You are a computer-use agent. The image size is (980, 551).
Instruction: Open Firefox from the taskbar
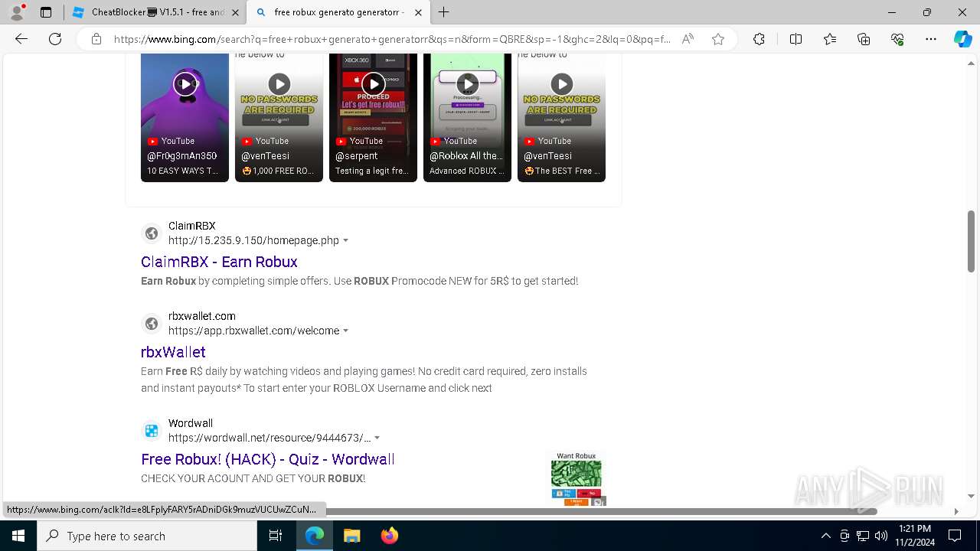coord(389,536)
